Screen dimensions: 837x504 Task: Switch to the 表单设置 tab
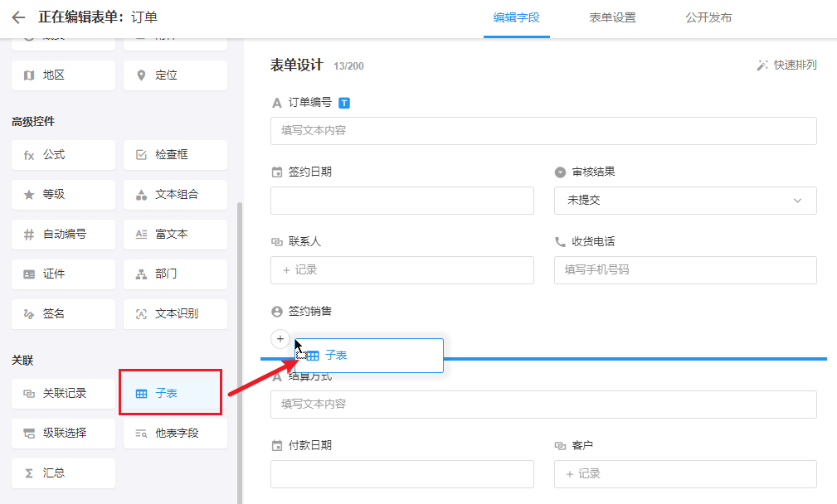(x=612, y=17)
